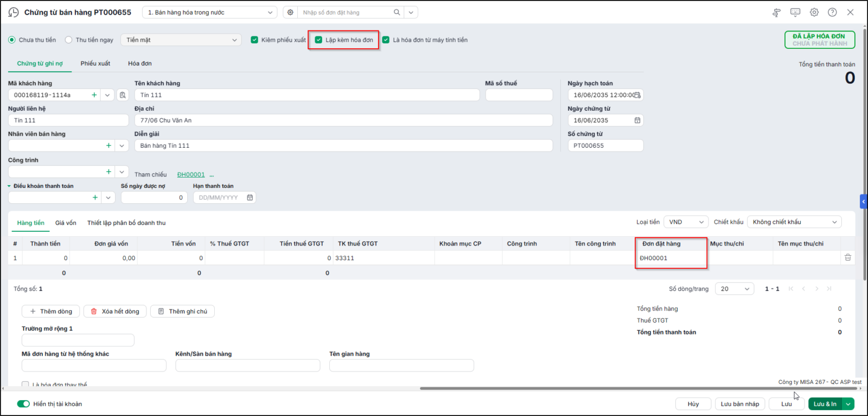Screen dimensions: 868x416
Task: Click the ĐH00001 cell in Đơn đặt hàng column
Action: pos(672,258)
